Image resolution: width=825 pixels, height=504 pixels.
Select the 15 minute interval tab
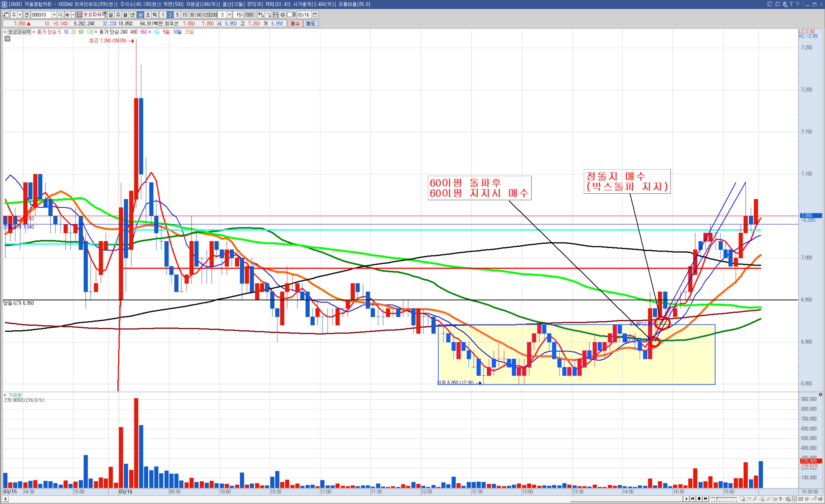click(x=184, y=15)
